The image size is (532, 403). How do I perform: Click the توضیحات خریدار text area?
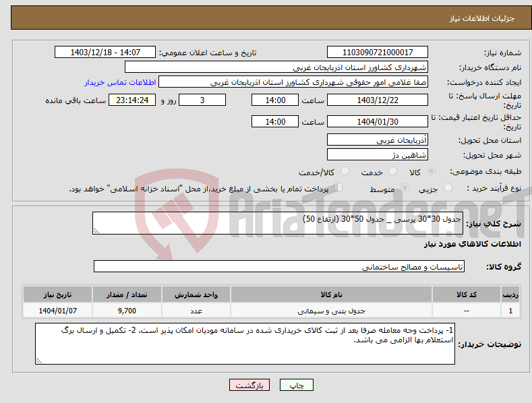245,344
